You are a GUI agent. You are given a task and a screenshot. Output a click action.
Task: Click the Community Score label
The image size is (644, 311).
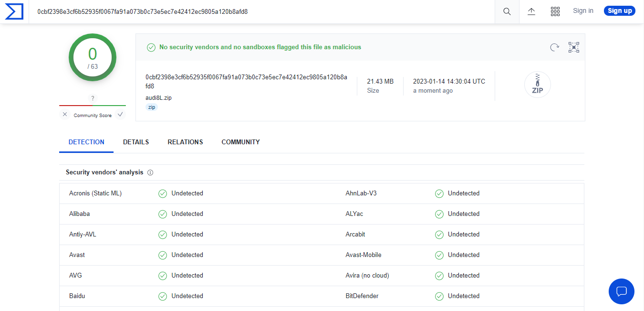tap(93, 116)
